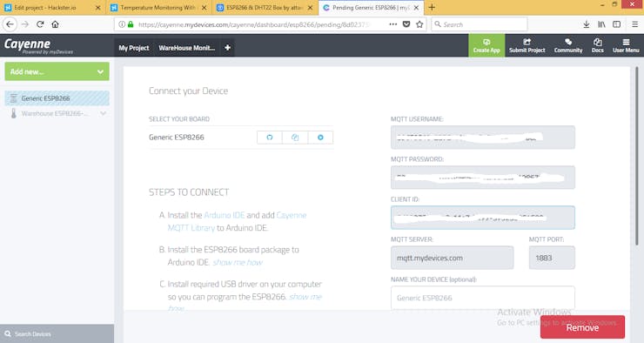
Task: Close the Temperature Monitoring tab
Action: click(205, 7)
